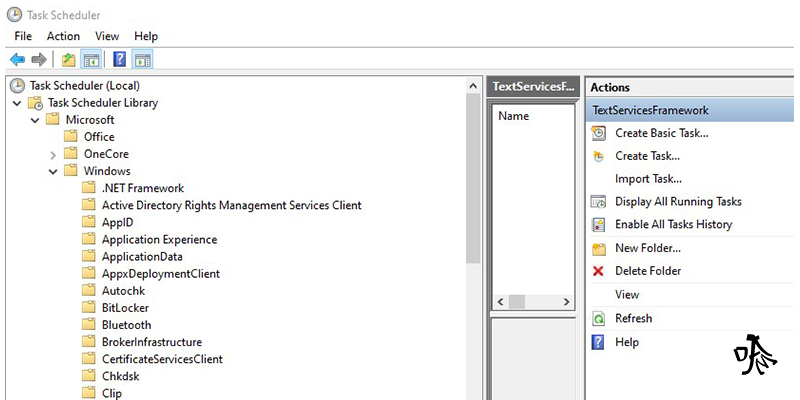Click the OneCore folder icon

[71, 154]
